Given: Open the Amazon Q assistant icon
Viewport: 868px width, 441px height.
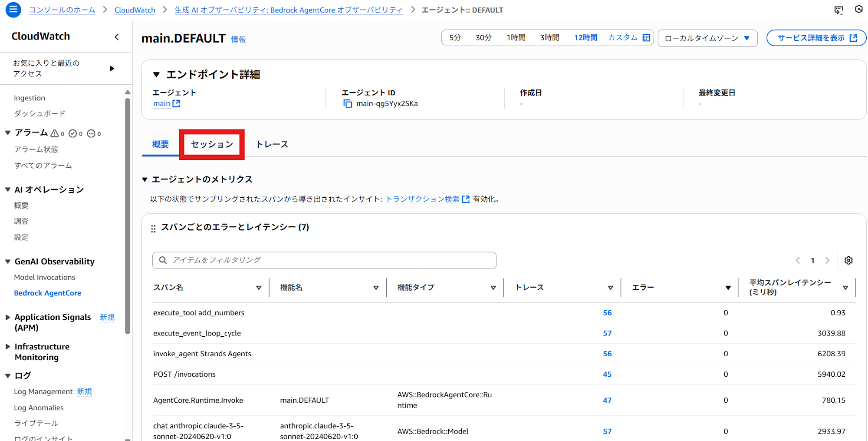Looking at the screenshot, I should (x=858, y=10).
